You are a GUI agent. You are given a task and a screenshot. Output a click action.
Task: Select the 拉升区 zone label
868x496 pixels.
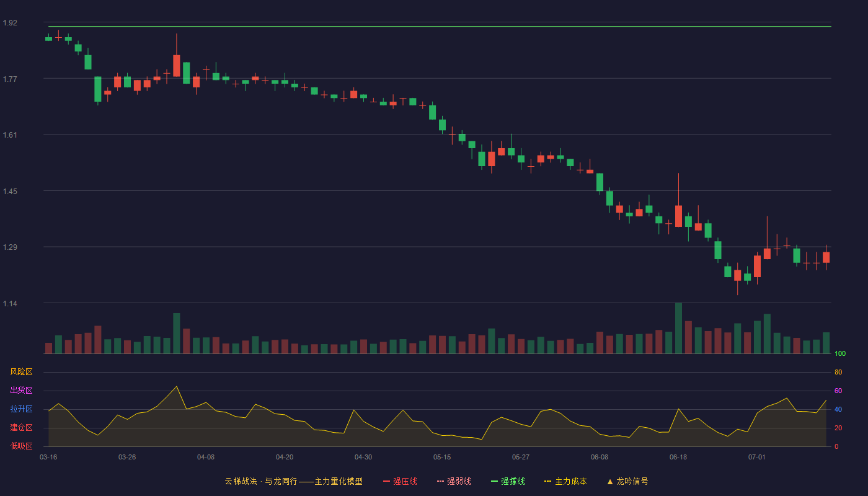(21, 409)
